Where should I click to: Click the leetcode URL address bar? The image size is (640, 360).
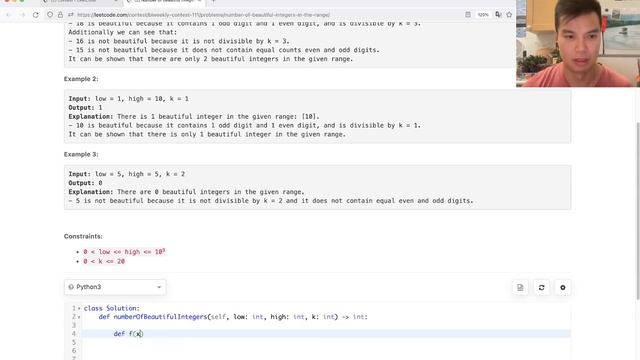[203, 15]
